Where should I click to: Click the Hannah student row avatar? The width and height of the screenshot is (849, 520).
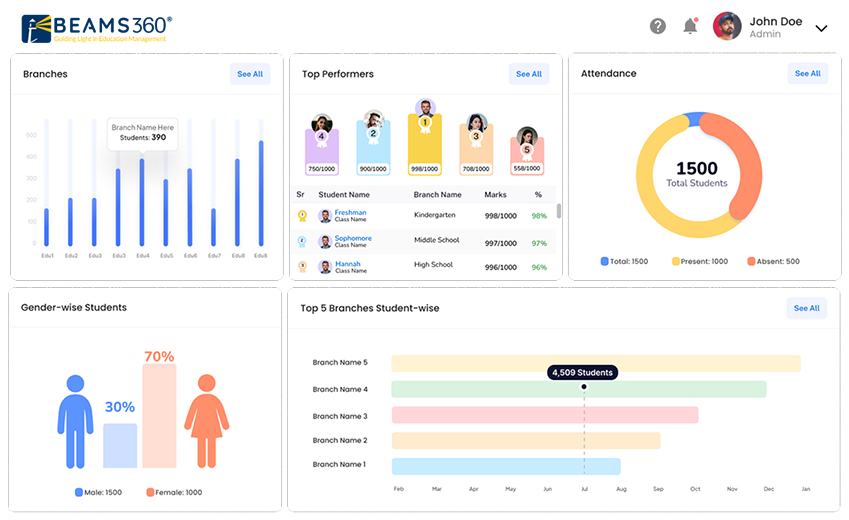[325, 267]
